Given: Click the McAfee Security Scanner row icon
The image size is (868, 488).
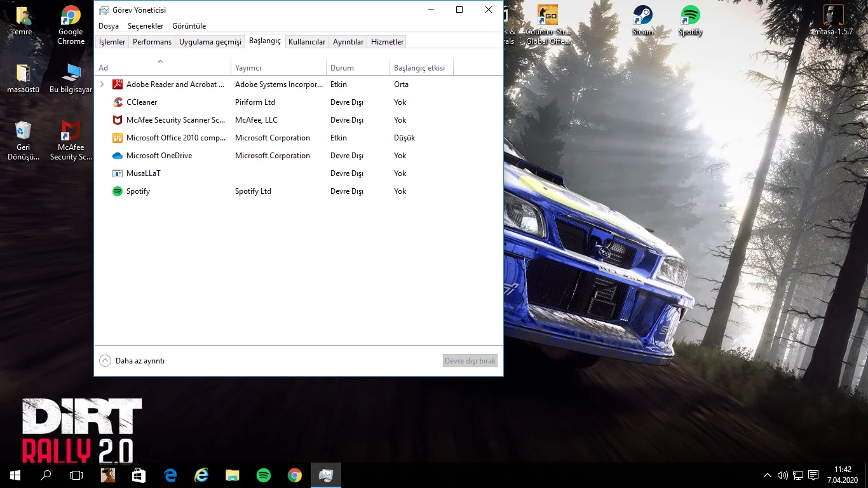Looking at the screenshot, I should point(118,120).
